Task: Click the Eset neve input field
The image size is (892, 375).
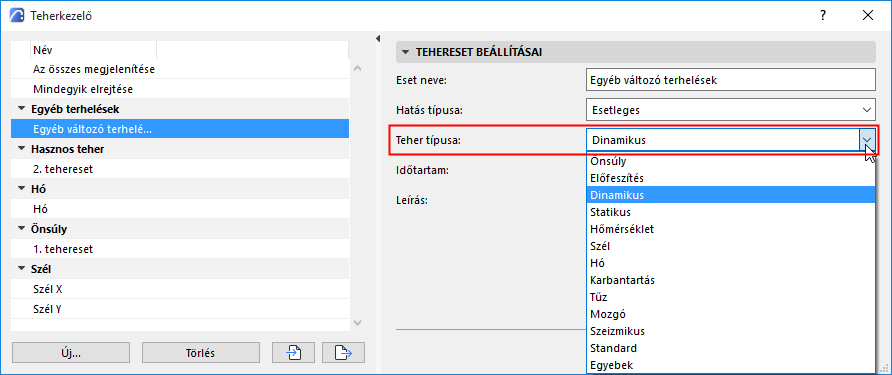Action: pyautogui.click(x=730, y=80)
